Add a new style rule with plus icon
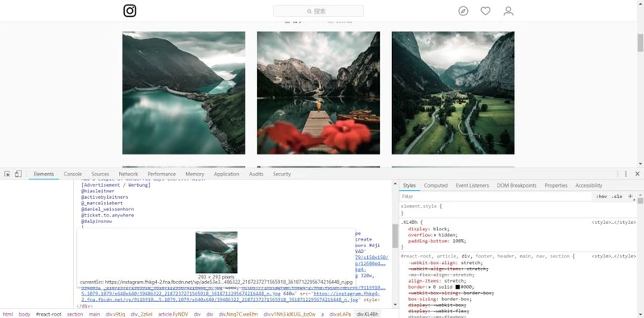Screen dimensions: 644x318 [630, 196]
